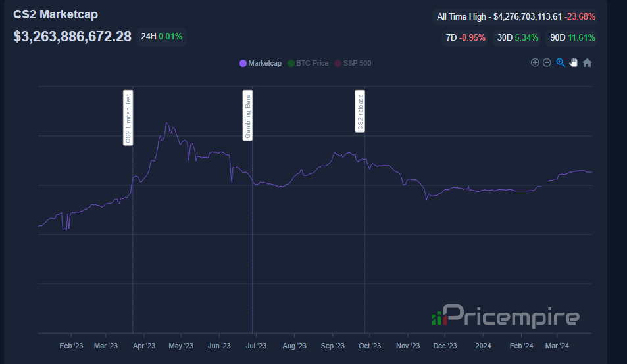Click the CS2 Limited Test annotation

pyautogui.click(x=128, y=118)
